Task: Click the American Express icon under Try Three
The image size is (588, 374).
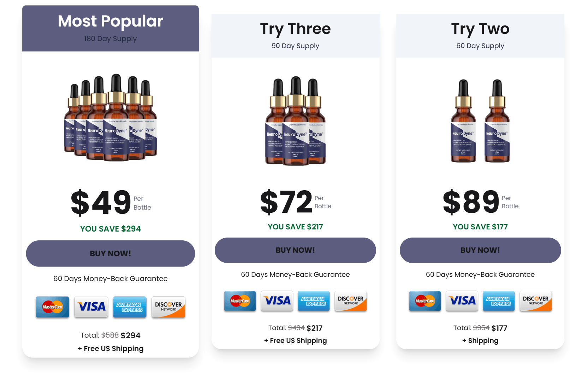Action: [314, 301]
